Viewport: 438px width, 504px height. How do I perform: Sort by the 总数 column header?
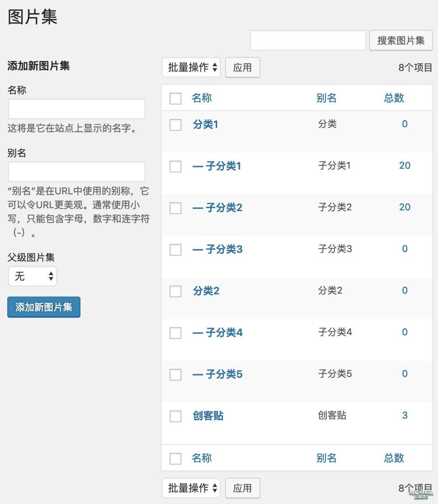394,98
